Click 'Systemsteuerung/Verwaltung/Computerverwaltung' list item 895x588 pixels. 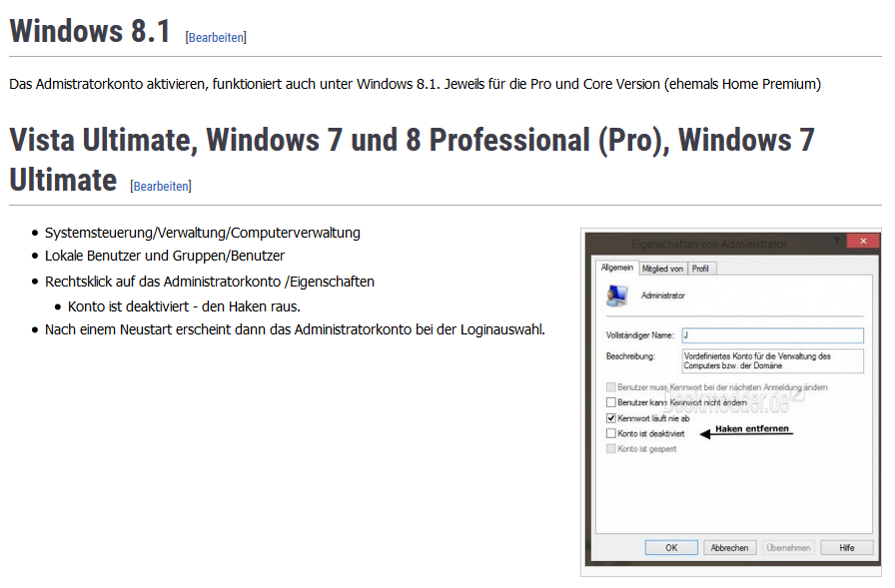click(203, 233)
